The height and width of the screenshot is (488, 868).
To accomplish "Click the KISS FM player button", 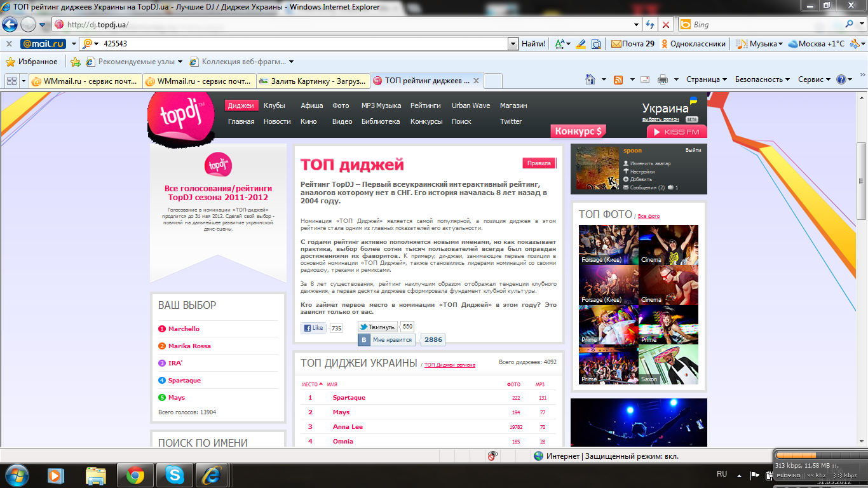I will click(677, 132).
